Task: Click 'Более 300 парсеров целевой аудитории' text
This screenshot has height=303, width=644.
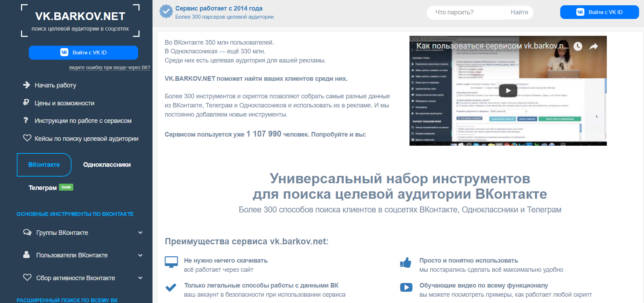Action: point(224,17)
